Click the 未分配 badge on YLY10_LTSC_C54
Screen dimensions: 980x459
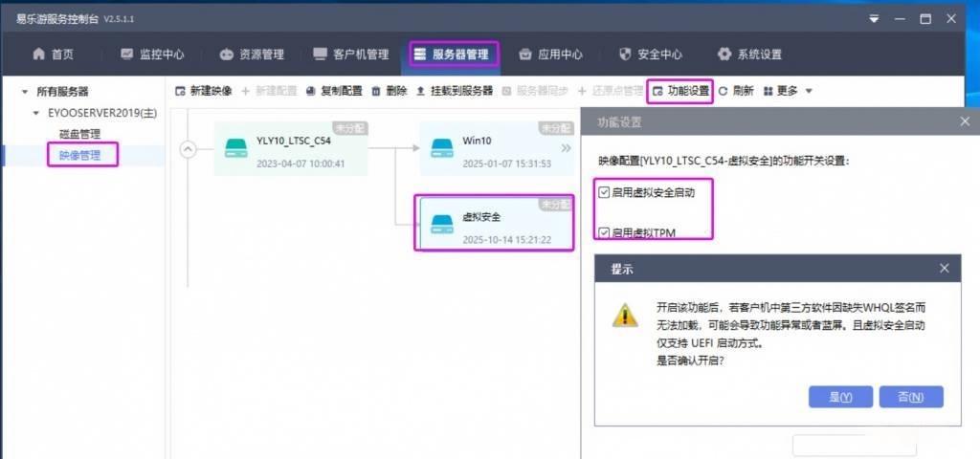(x=350, y=128)
